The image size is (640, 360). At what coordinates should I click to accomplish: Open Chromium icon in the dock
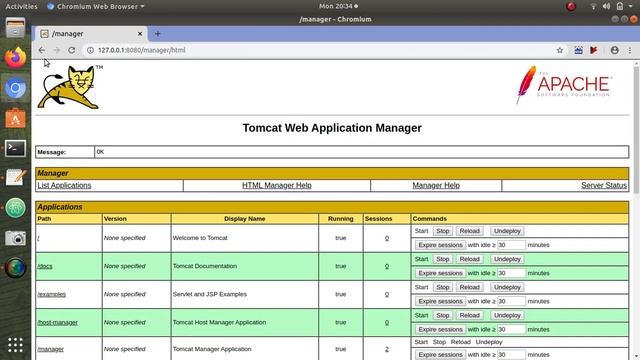(x=15, y=88)
